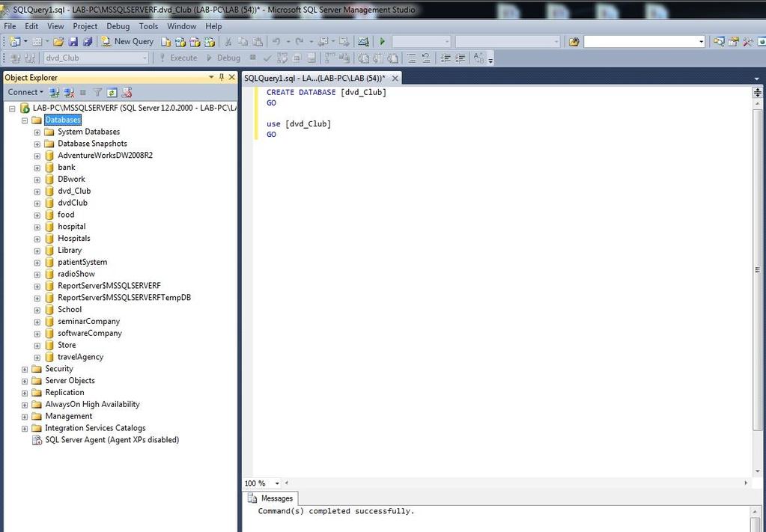Expand the Management folder
Viewport: 766px width, 532px height.
(x=25, y=416)
